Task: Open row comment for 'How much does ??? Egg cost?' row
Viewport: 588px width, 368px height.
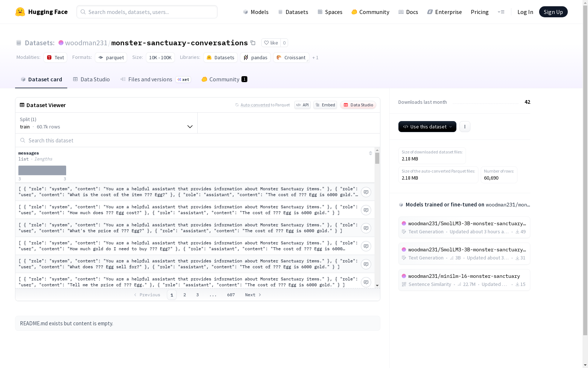Action: 366,210
